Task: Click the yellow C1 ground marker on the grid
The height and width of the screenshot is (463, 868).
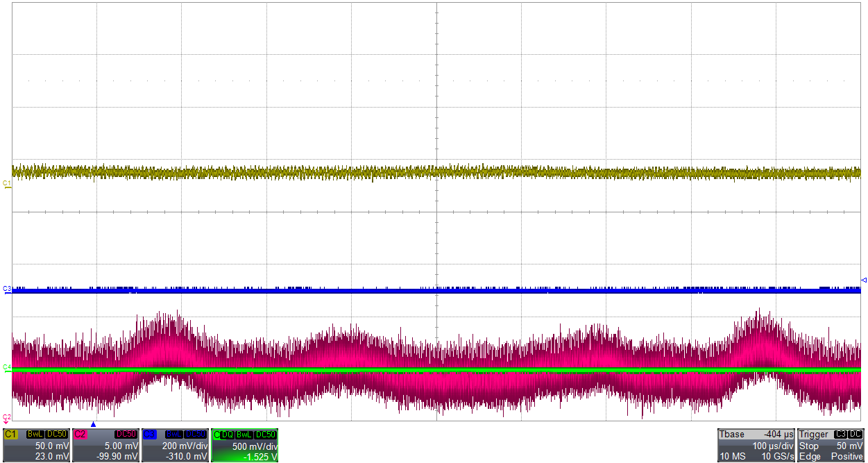Action: 7,184
